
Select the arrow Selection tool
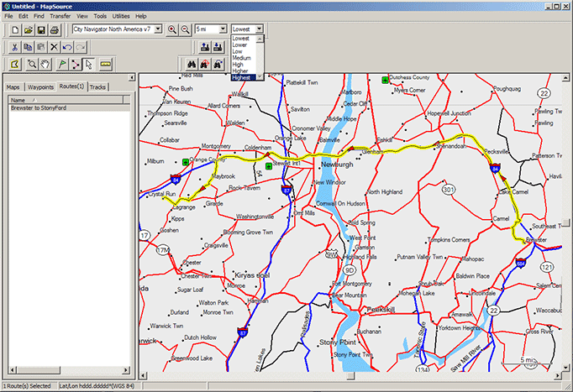point(88,65)
